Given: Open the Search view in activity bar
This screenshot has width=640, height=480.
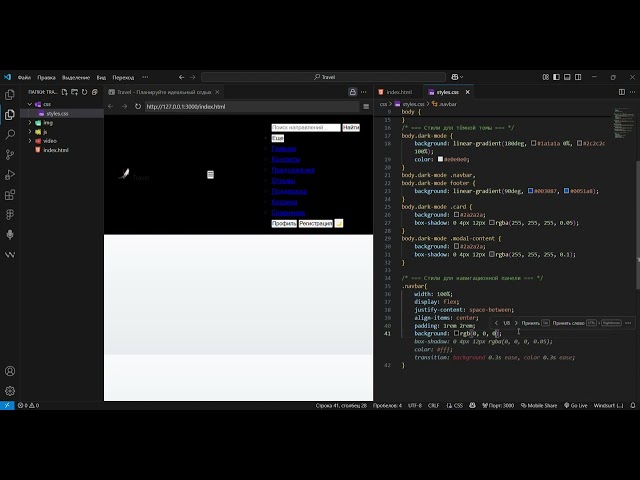Looking at the screenshot, I should (x=10, y=134).
